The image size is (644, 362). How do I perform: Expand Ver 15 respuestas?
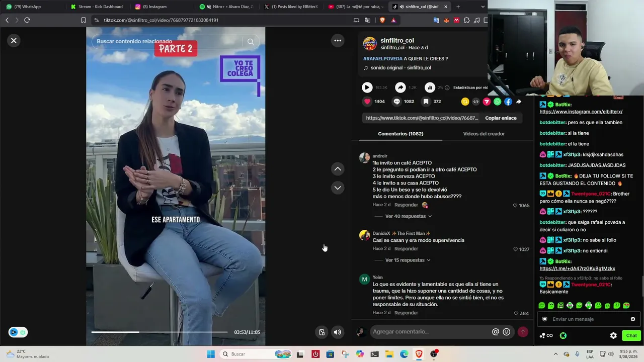click(x=408, y=260)
